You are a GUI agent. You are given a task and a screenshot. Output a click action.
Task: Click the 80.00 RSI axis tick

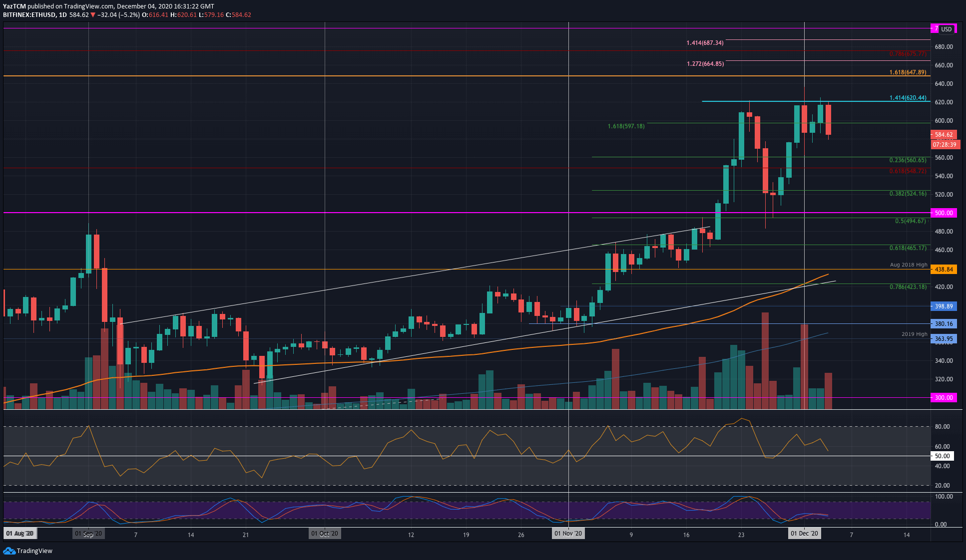point(942,427)
